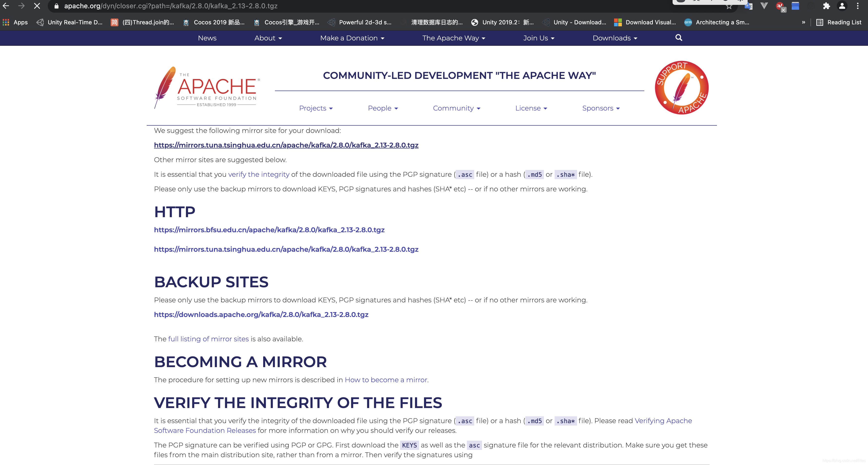Image resolution: width=868 pixels, height=465 pixels.
Task: Click the suggested tsinghua mirror link
Action: pyautogui.click(x=286, y=145)
